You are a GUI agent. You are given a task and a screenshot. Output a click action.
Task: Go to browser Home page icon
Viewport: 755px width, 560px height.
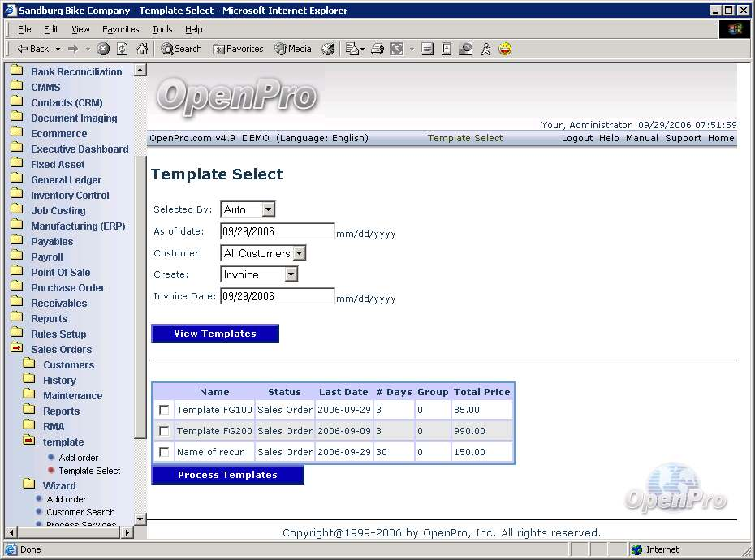(142, 49)
